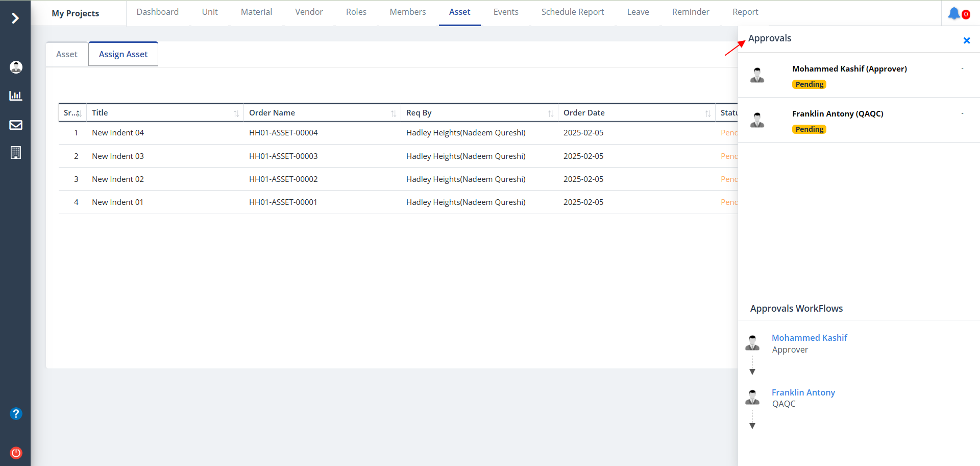
Task: Open the mail envelope sidebar icon
Action: [16, 125]
